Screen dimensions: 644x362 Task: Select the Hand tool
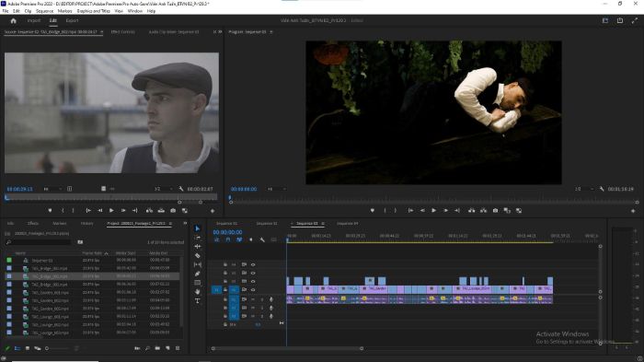(198, 292)
